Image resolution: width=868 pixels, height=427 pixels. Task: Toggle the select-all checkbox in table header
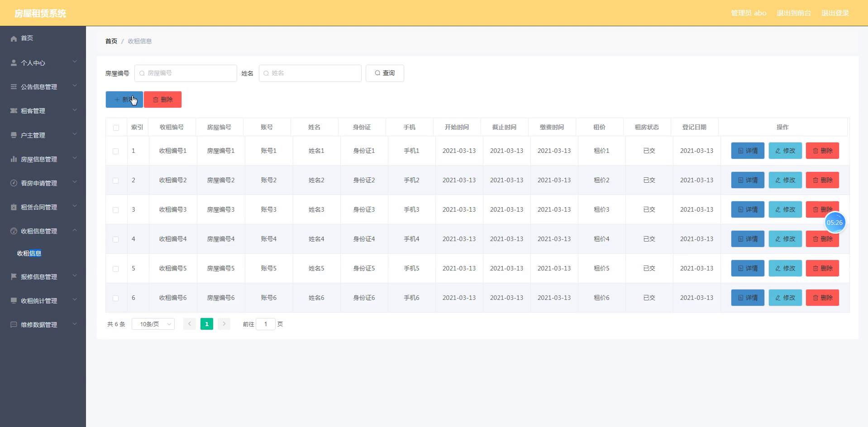[x=116, y=128]
